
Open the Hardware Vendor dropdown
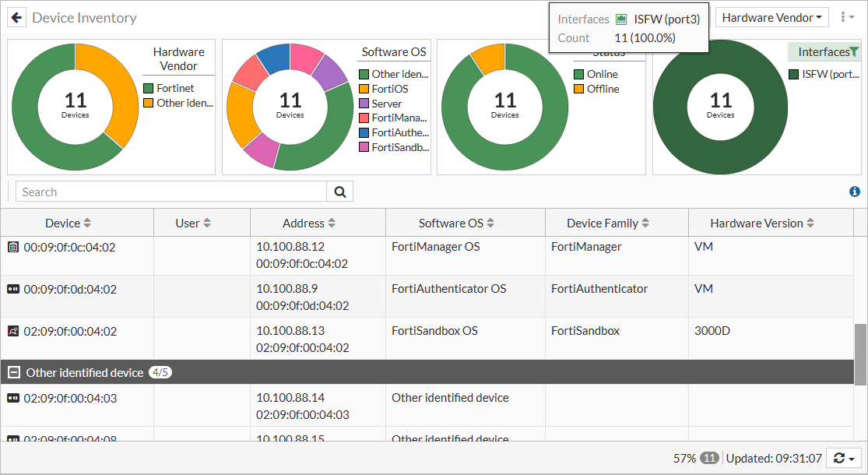771,17
